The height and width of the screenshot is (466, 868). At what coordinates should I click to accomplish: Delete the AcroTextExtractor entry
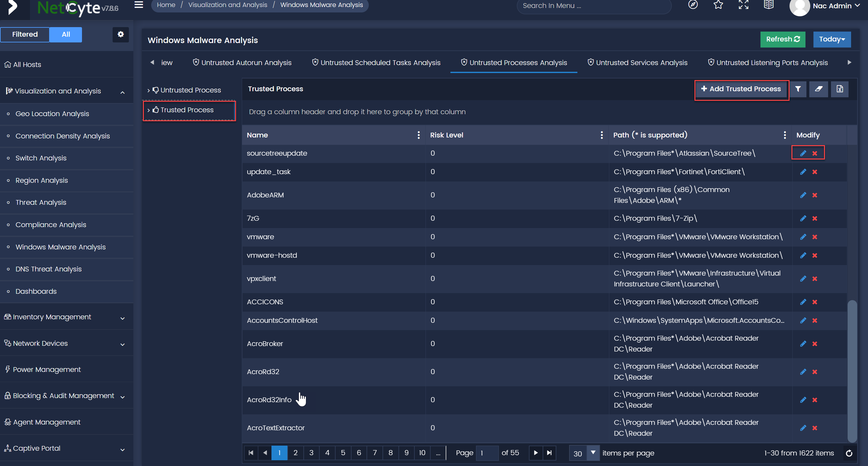click(x=815, y=428)
